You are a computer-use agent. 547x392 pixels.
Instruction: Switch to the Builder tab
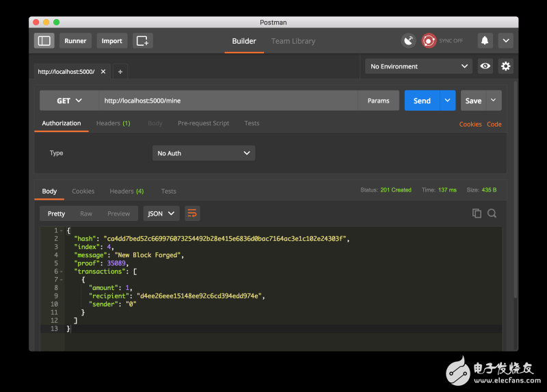pos(244,41)
